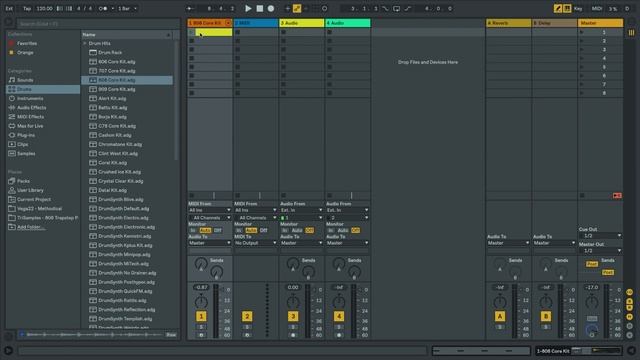This screenshot has width=640, height=360.
Task: Open the Audio Effects category
Action: click(31, 107)
